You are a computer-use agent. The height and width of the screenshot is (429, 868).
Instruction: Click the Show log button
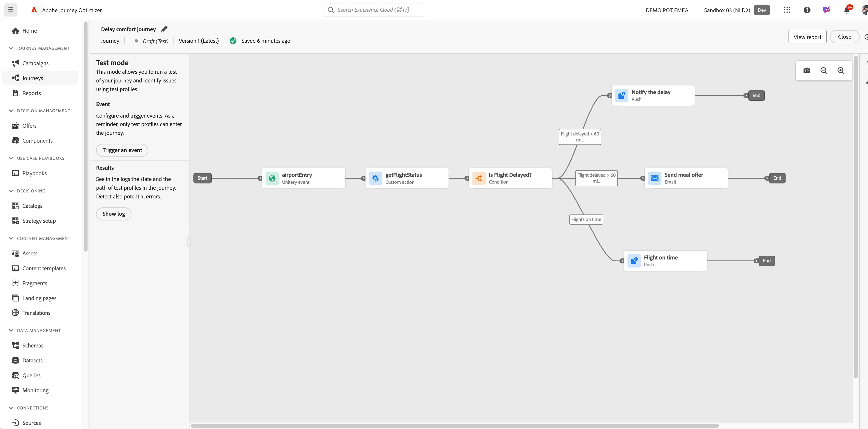pos(113,214)
